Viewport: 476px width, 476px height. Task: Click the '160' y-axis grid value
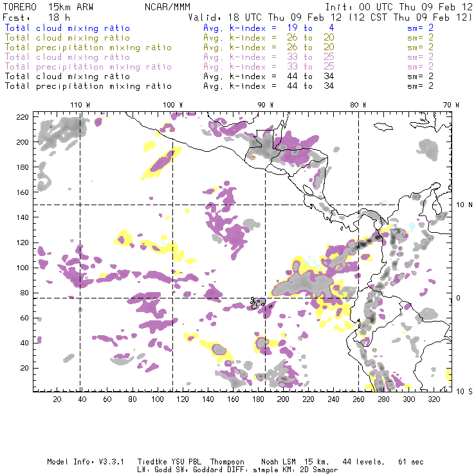pyautogui.click(x=23, y=192)
